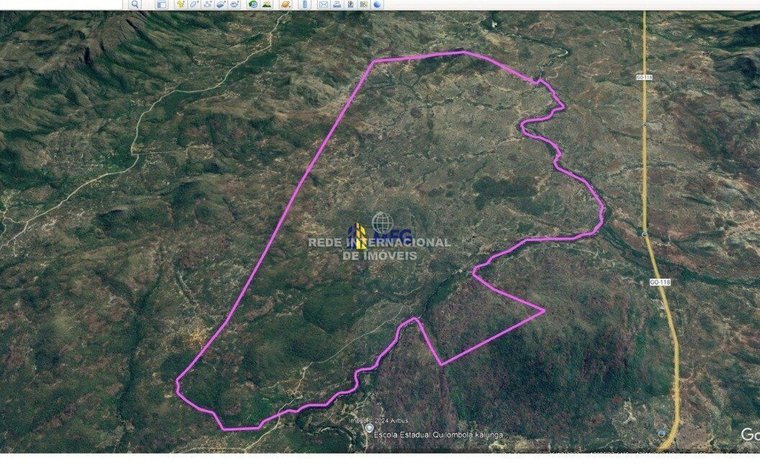This screenshot has height=470, width=760.
Task: Toggle the sidebar panel visibility button
Action: coord(160,5)
